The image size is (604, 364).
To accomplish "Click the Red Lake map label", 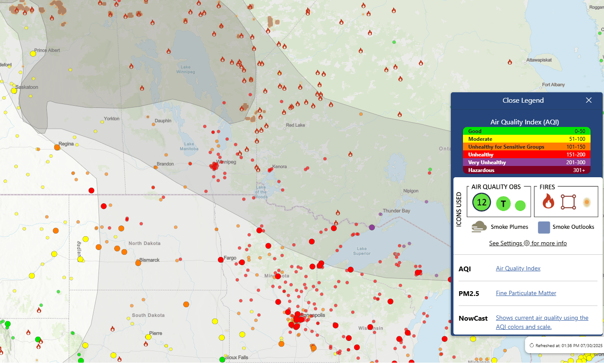I will 295,125.
